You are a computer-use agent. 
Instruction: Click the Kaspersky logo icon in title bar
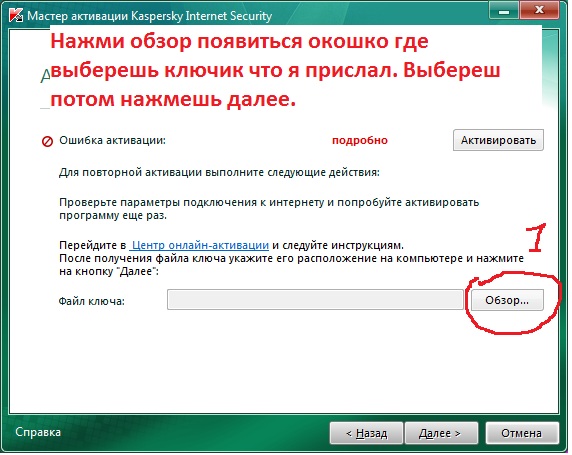16,16
